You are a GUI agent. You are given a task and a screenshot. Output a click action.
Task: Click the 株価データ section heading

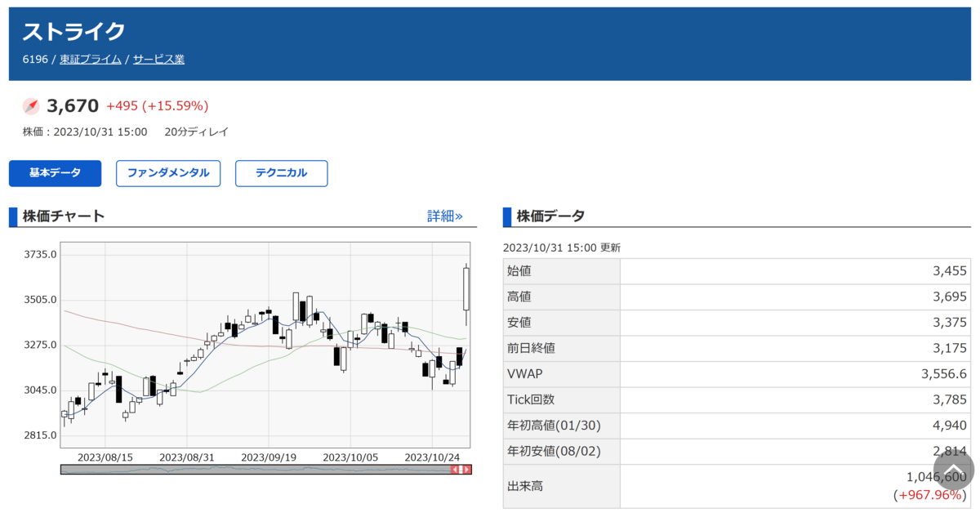click(x=550, y=216)
